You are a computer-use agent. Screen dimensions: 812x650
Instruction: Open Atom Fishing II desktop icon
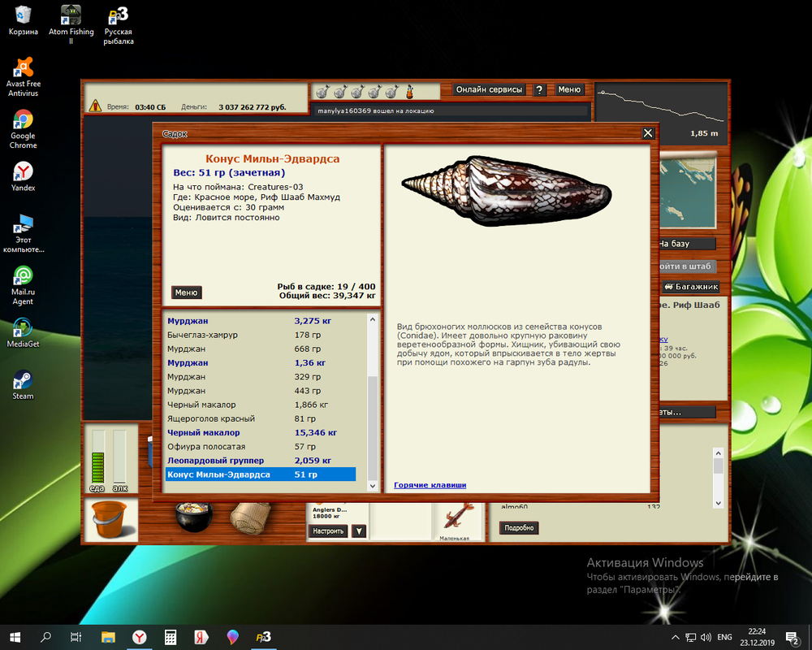point(71,24)
